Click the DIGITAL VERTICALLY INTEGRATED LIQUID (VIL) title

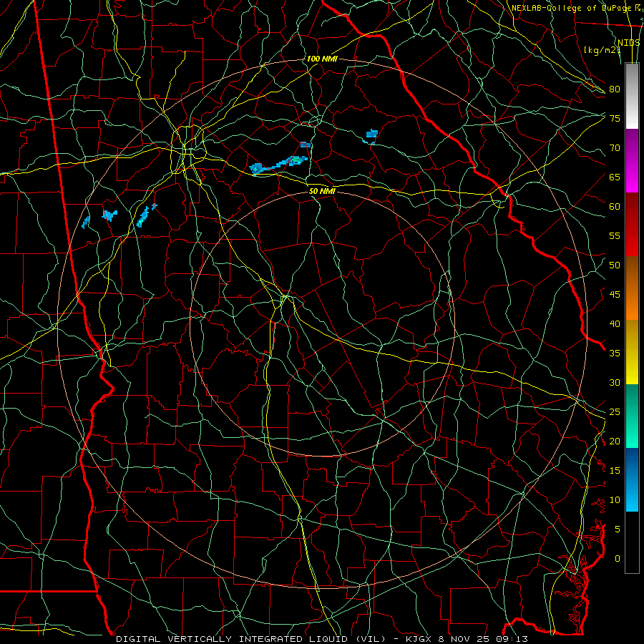click(250, 639)
